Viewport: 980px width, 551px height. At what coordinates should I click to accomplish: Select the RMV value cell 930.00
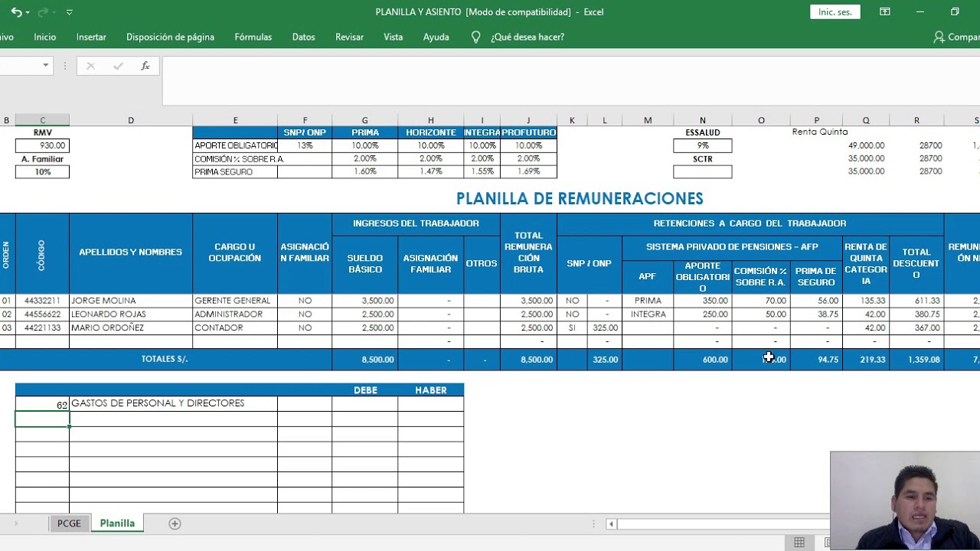pyautogui.click(x=42, y=145)
